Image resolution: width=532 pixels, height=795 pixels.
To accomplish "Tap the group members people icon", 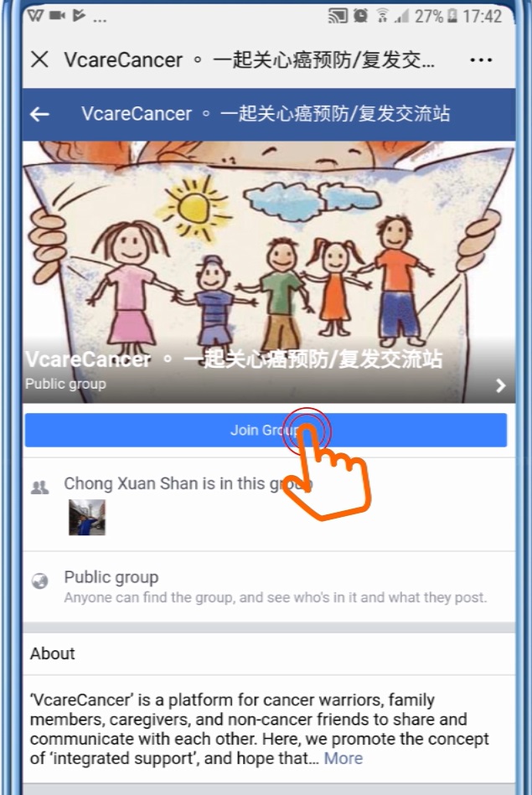I will [40, 488].
